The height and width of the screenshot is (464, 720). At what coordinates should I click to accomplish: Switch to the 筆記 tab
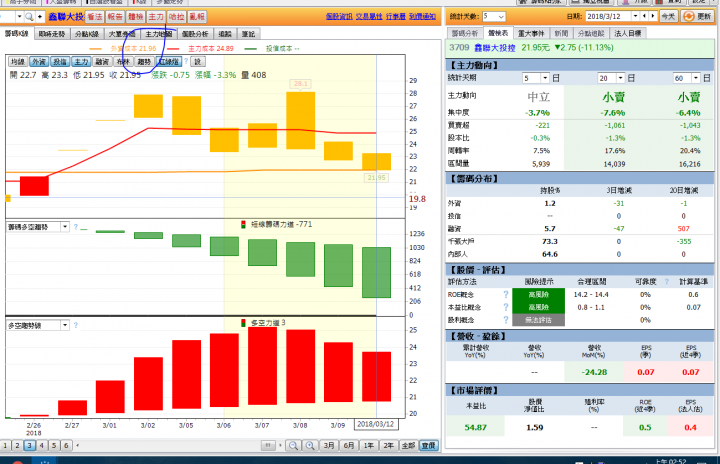tap(248, 34)
